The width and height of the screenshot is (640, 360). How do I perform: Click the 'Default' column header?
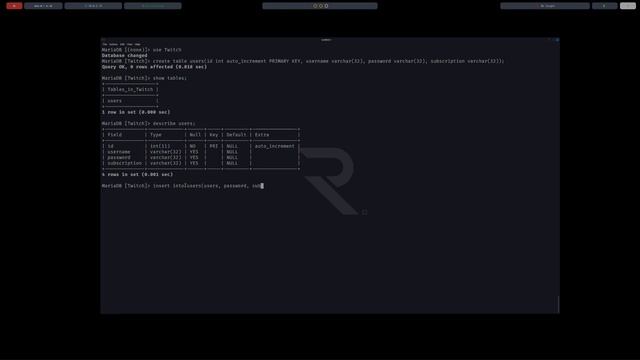[x=236, y=135]
